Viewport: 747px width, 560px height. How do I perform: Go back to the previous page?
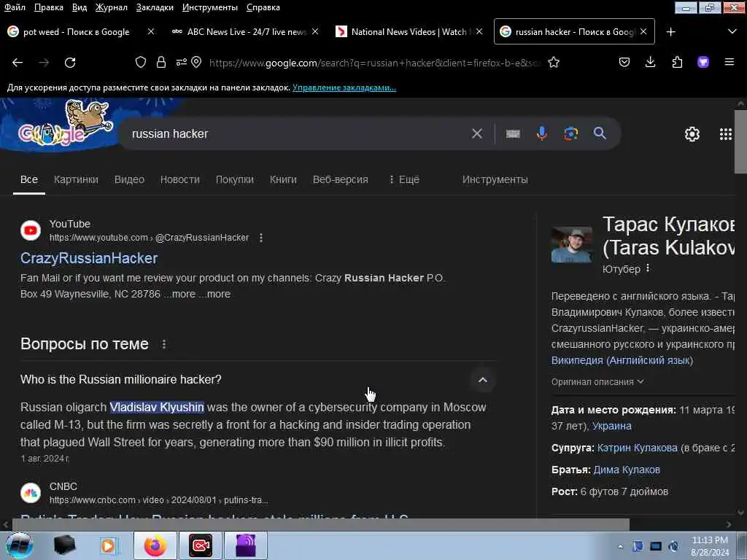tap(18, 63)
